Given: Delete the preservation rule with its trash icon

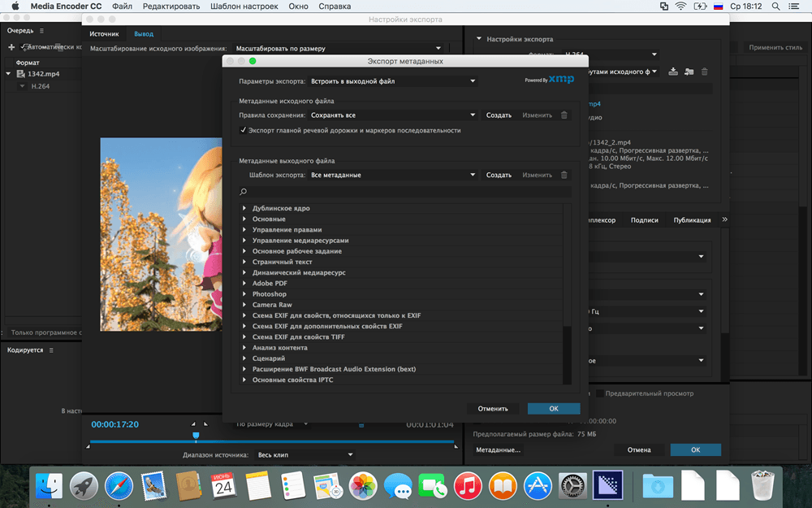Looking at the screenshot, I should pyautogui.click(x=564, y=115).
